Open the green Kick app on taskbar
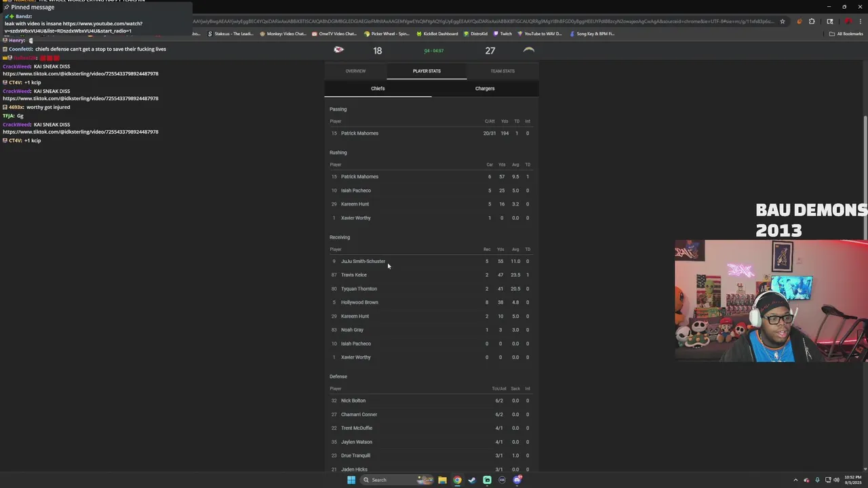 487,480
